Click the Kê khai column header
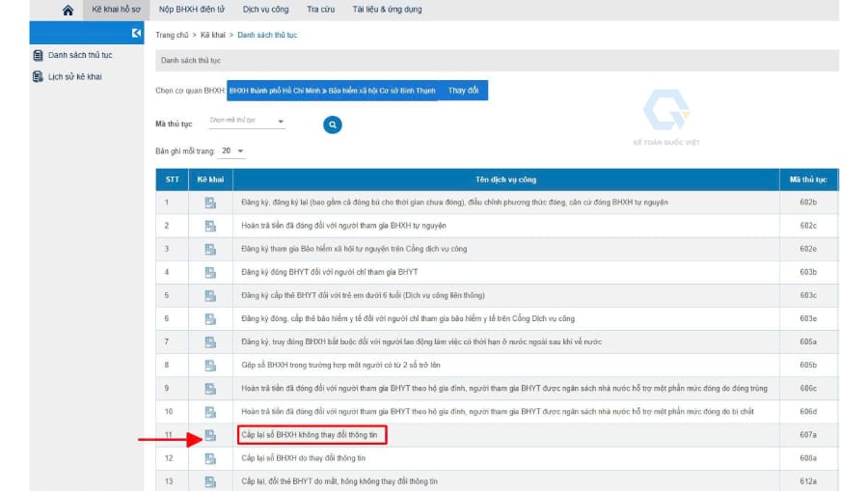This screenshot has width=868, height=491. (210, 179)
